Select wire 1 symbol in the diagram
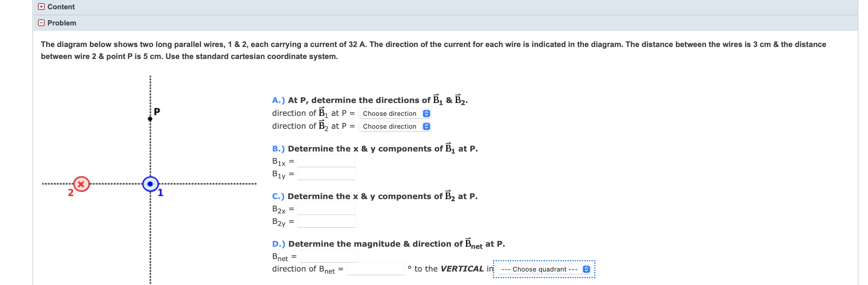868x285 pixels. 150,184
